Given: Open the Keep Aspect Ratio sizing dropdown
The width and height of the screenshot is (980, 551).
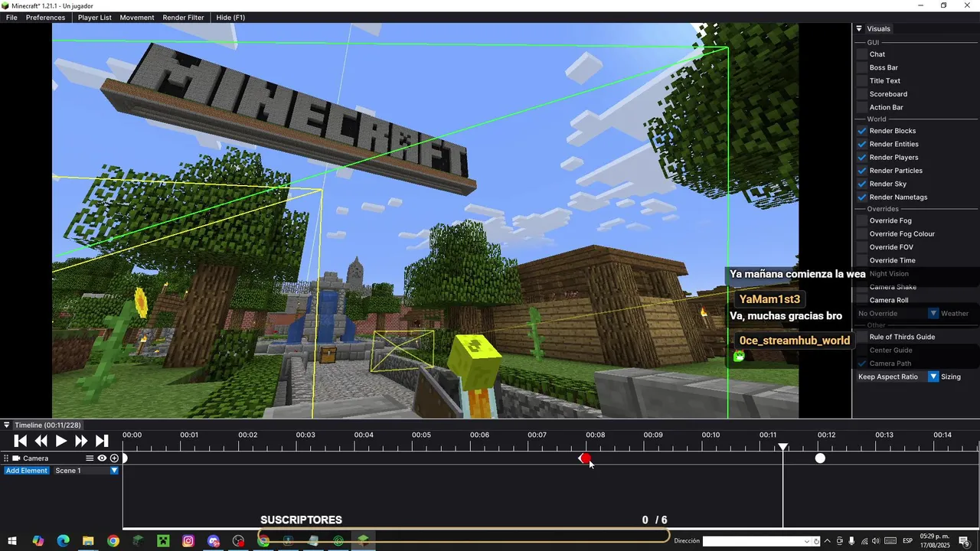Looking at the screenshot, I should 933,377.
